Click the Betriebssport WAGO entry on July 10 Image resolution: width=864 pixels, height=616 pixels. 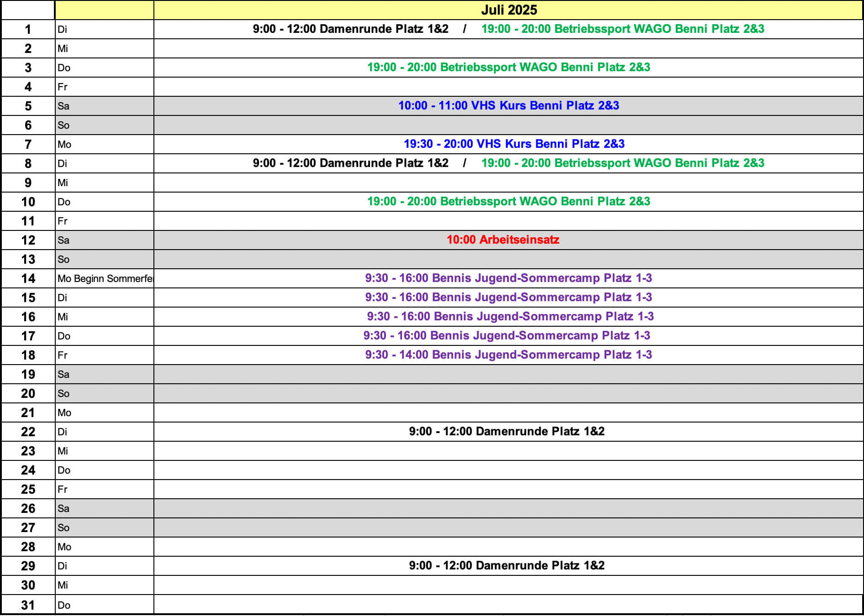508,202
